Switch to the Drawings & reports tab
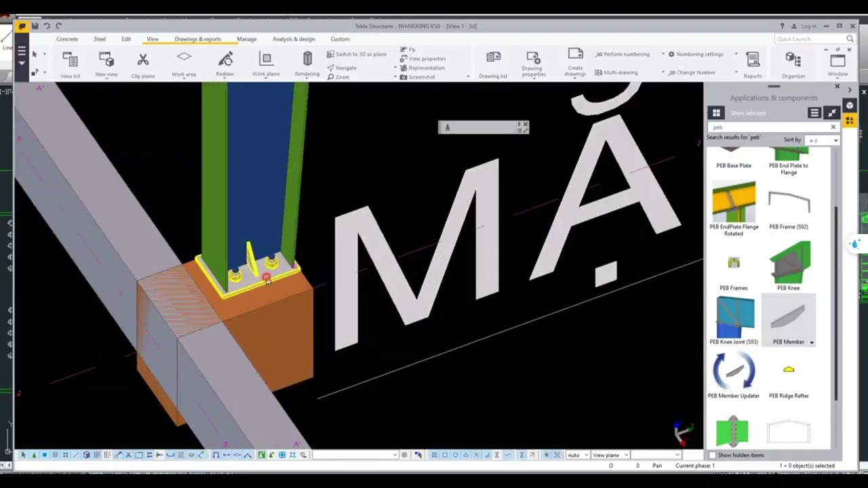The width and height of the screenshot is (868, 488). pos(197,39)
